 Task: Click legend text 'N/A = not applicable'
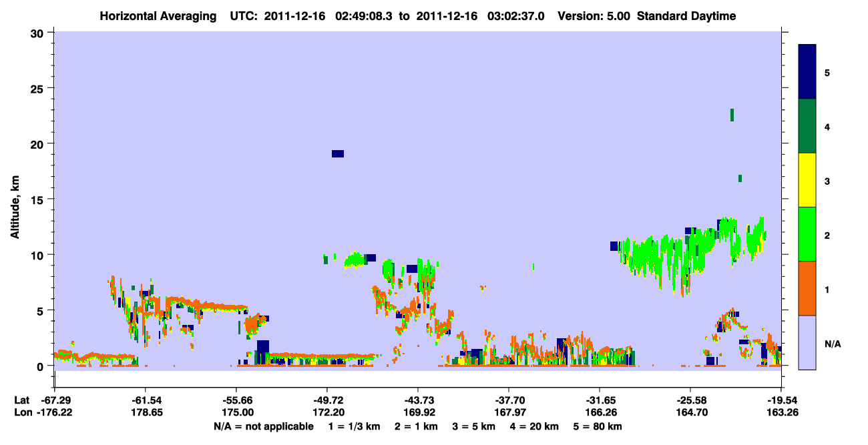pyautogui.click(x=263, y=426)
